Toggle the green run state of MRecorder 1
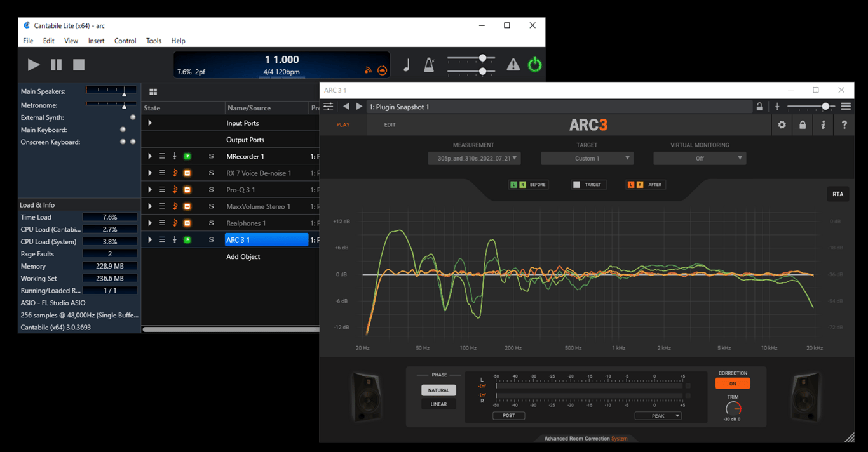868x452 pixels. 187,156
